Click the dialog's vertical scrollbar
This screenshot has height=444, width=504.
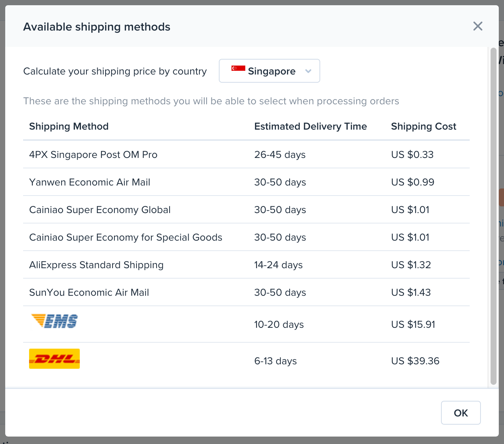(493, 216)
